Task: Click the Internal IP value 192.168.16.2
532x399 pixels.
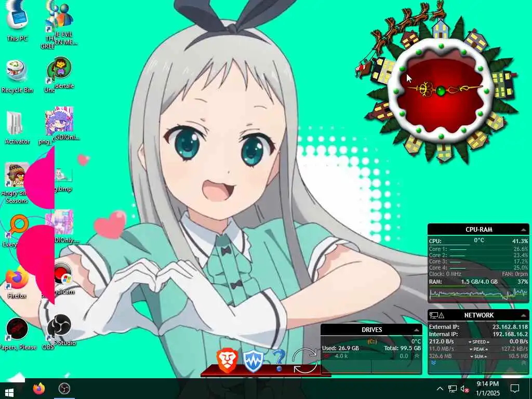Action: click(510, 334)
